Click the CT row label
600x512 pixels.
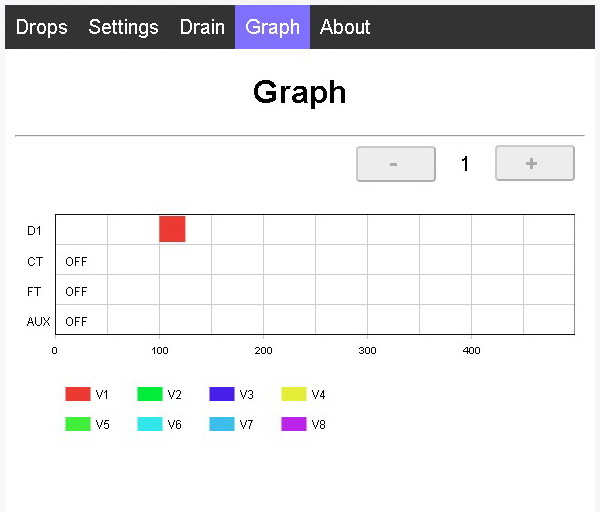point(35,262)
